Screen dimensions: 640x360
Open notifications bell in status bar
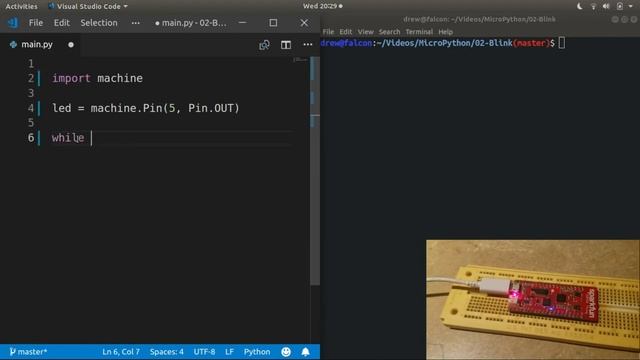(305, 351)
